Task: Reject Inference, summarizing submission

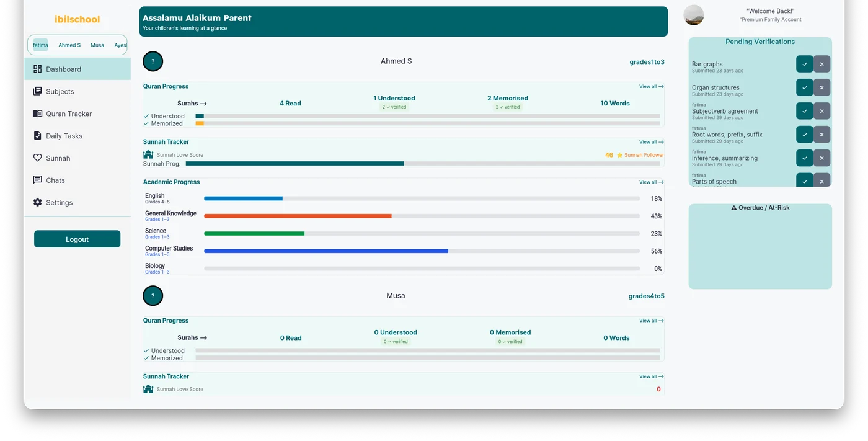Action: [821, 158]
